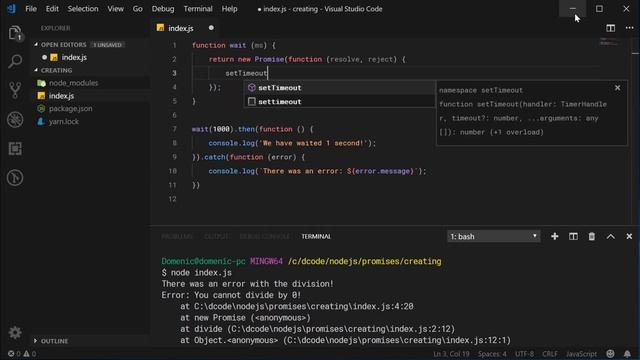Maximize the panel with up chevron
The image size is (640, 360).
coord(610,236)
